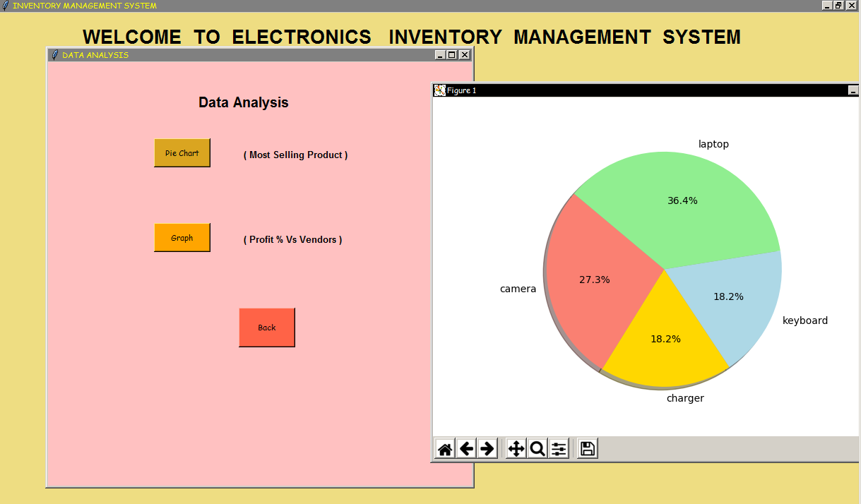Click the 'Data Analysis' heading

tap(244, 102)
